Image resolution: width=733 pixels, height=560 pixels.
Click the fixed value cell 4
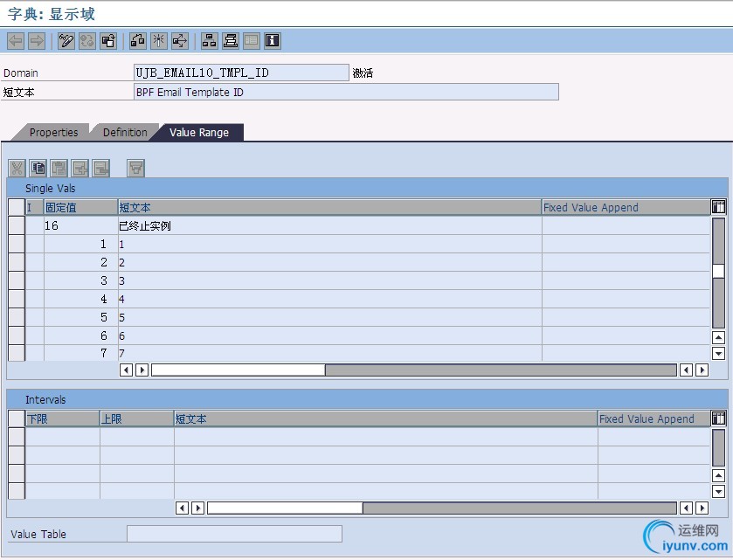coord(80,299)
